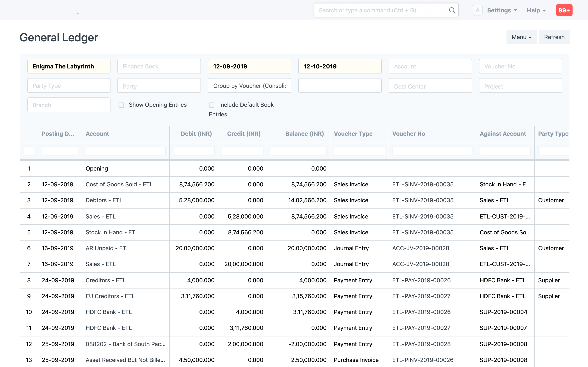Tick Include Default Book Entries checkbox
The height and width of the screenshot is (367, 588).
tap(212, 105)
